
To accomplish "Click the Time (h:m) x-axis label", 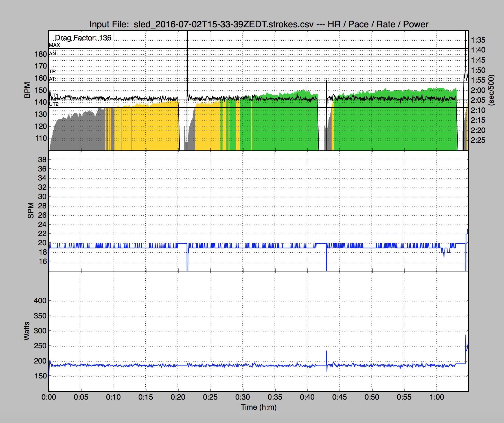I will point(258,407).
